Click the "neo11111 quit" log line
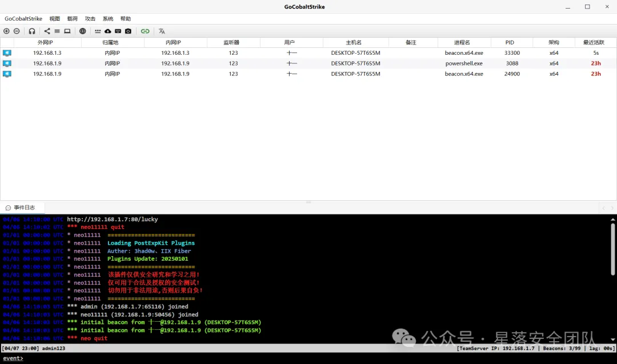This screenshot has width=617, height=364. [102, 227]
